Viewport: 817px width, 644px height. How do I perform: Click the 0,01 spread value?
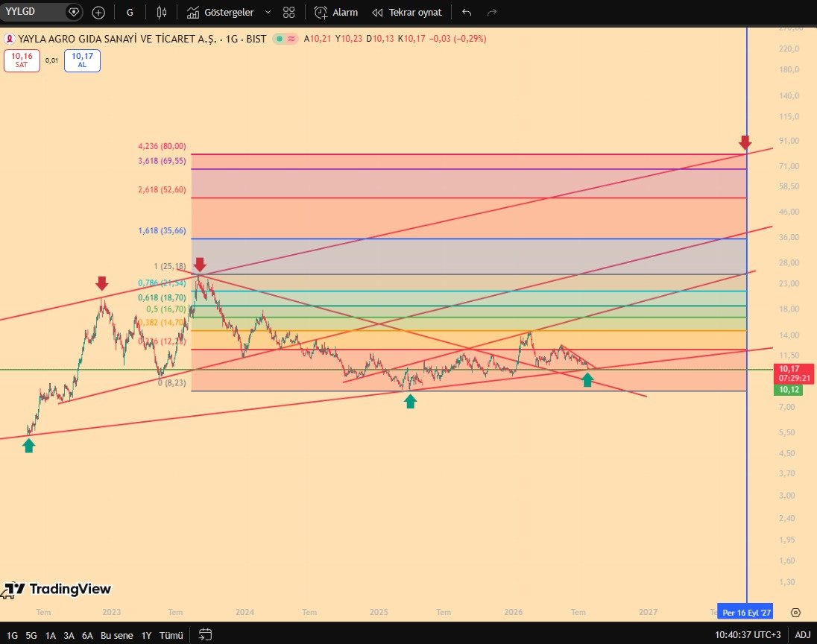pos(51,60)
